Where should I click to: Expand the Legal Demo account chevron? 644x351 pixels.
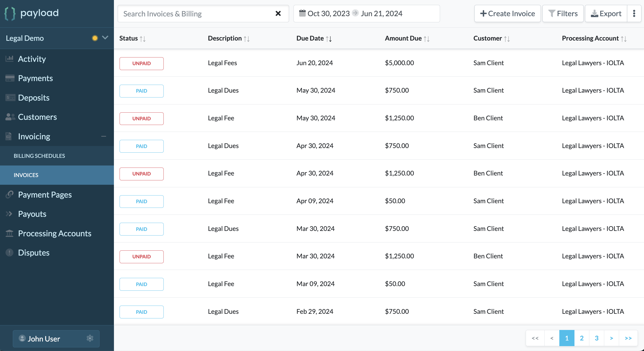pyautogui.click(x=105, y=38)
